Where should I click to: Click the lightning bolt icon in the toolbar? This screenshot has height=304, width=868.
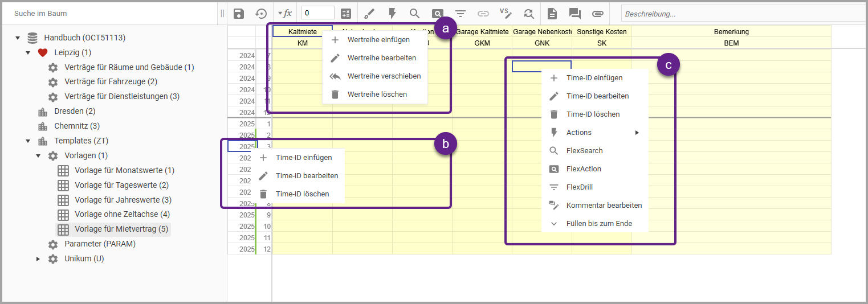(392, 14)
